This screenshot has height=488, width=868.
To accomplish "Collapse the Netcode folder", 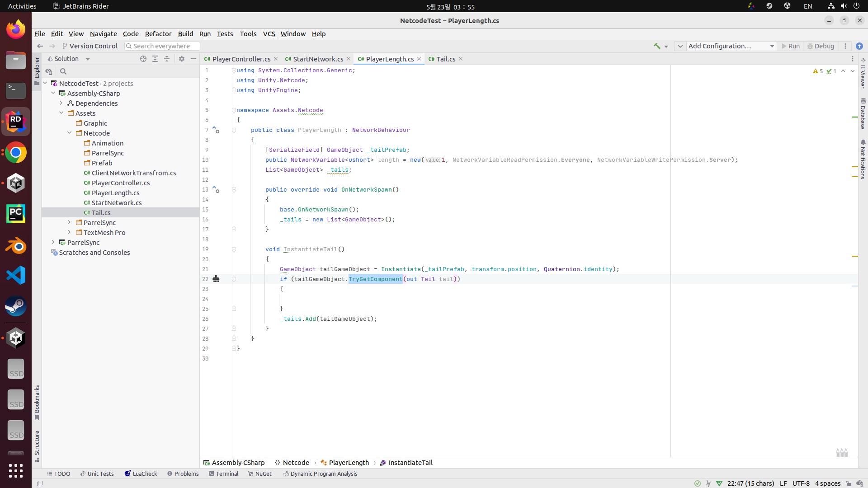I will 70,133.
